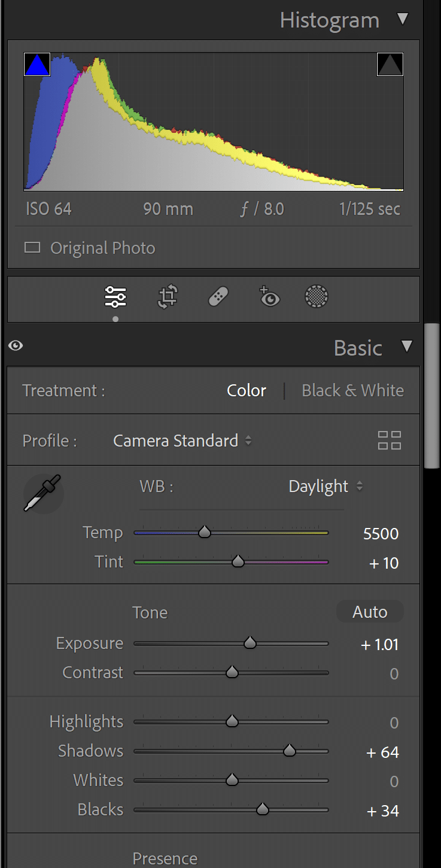Select the Red Eye correction tool
The width and height of the screenshot is (441, 868).
pos(269,296)
